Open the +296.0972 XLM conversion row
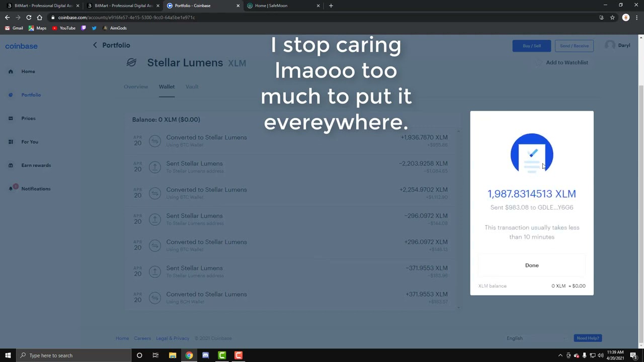This screenshot has width=644, height=362. click(290, 245)
